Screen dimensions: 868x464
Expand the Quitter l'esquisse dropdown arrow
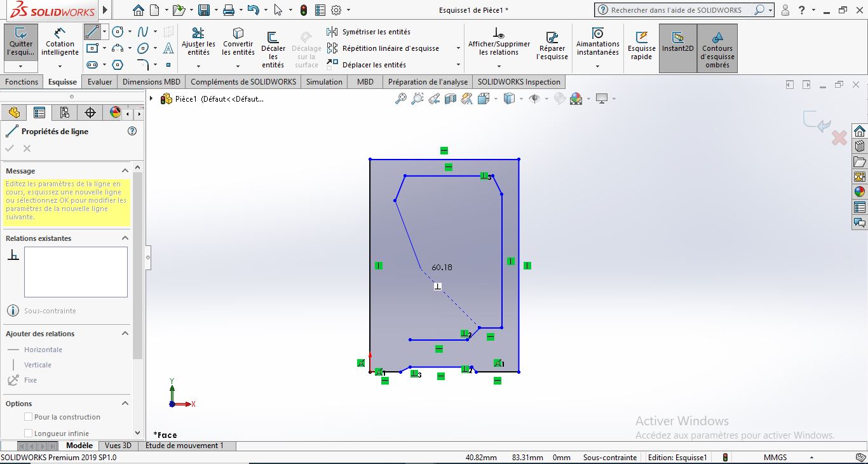pos(20,66)
